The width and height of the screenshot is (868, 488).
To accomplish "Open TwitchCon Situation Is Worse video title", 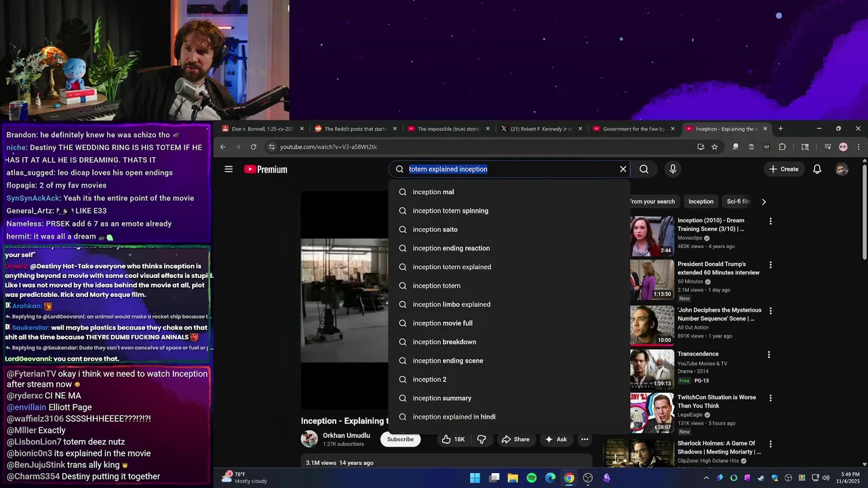I will [x=716, y=401].
